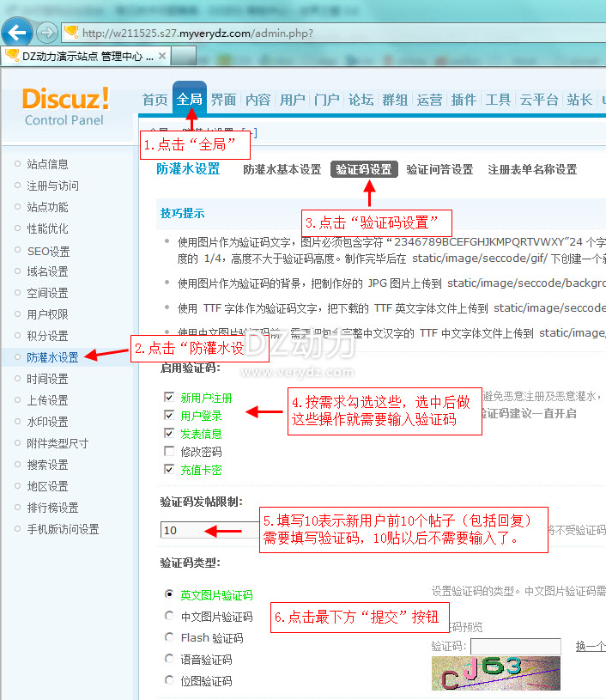606x700 pixels.
Task: Open the 用户 top menu
Action: [293, 100]
